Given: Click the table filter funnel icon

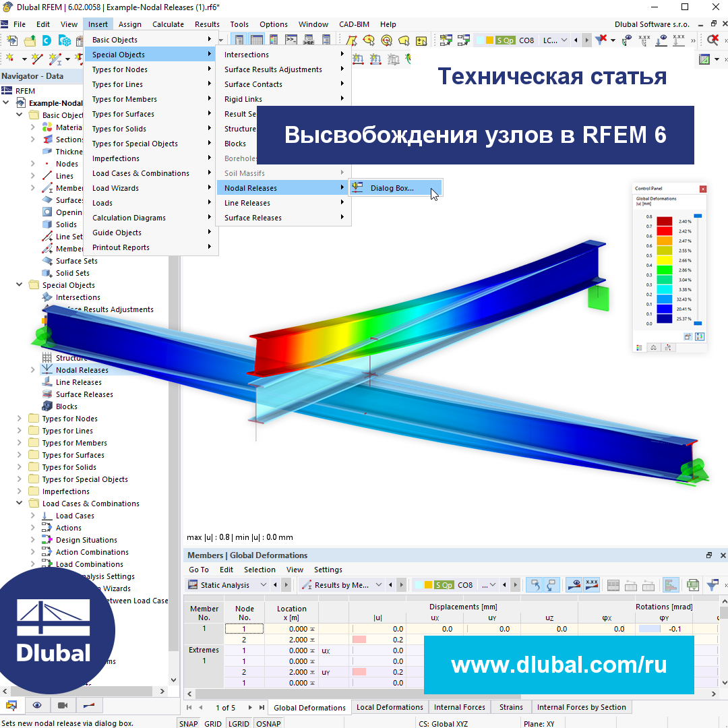Looking at the screenshot, I should [712, 585].
